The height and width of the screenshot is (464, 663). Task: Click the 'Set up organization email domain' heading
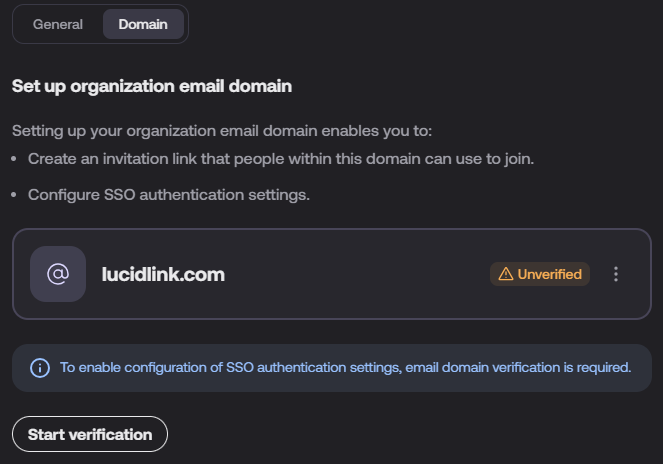pos(152,86)
